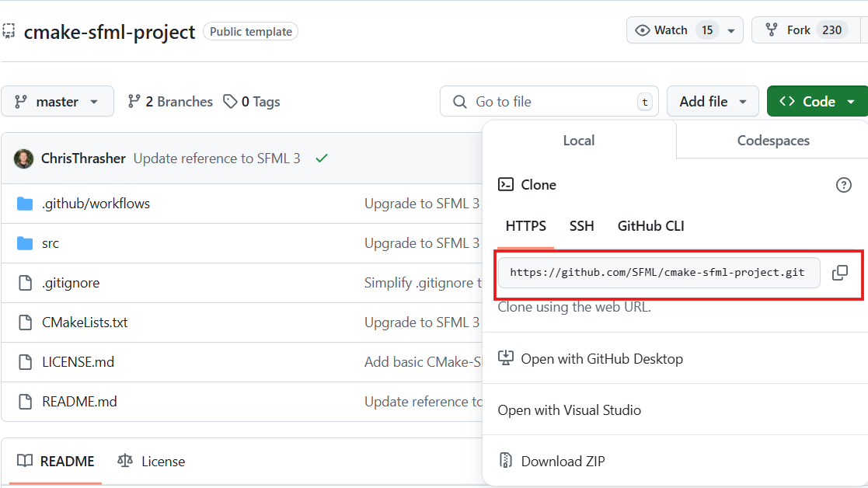Screen dimensions: 868x488
Task: Click the HTTPS clone URL text field
Action: (659, 272)
